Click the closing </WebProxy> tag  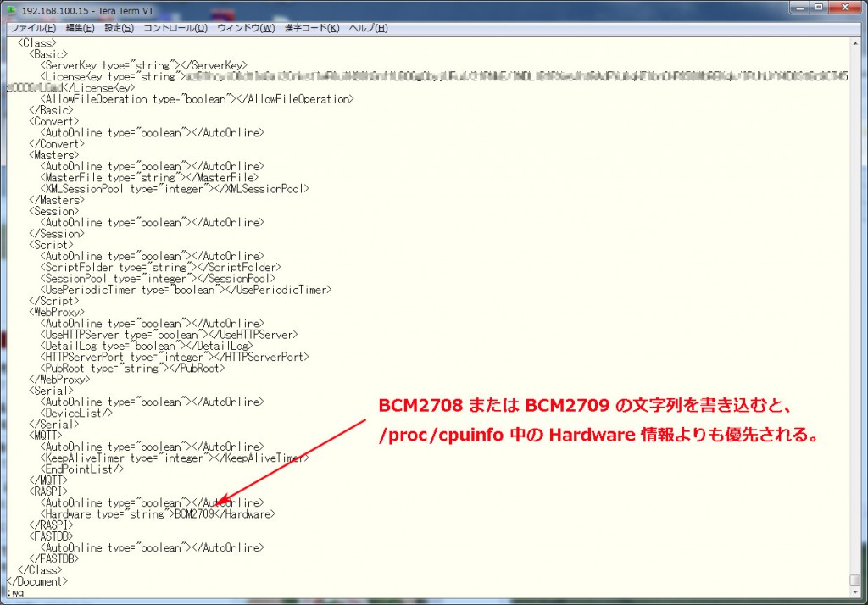coord(59,380)
